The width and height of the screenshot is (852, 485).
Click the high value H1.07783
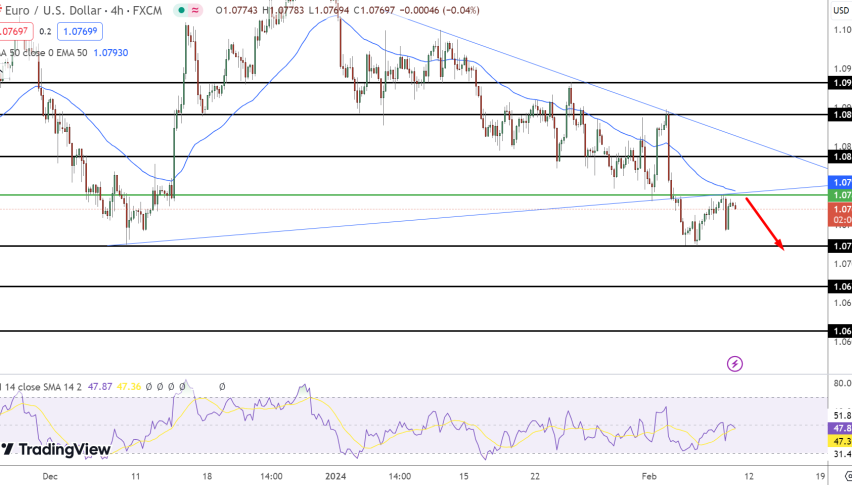click(283, 10)
